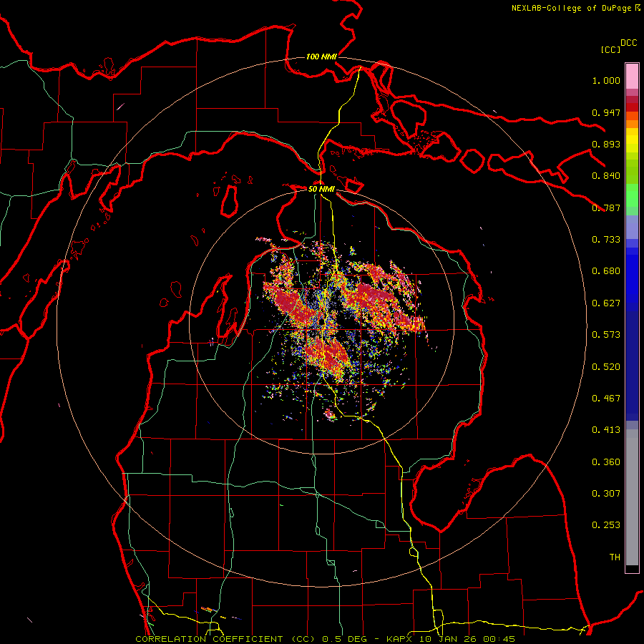Click the 0.520 scale value
The width and height of the screenshot is (644, 644).
click(x=606, y=367)
